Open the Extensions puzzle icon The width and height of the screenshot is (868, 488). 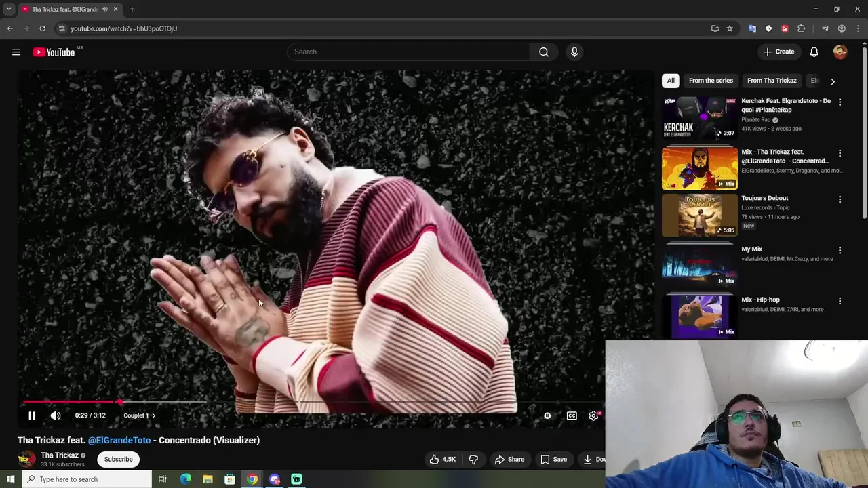pos(801,28)
